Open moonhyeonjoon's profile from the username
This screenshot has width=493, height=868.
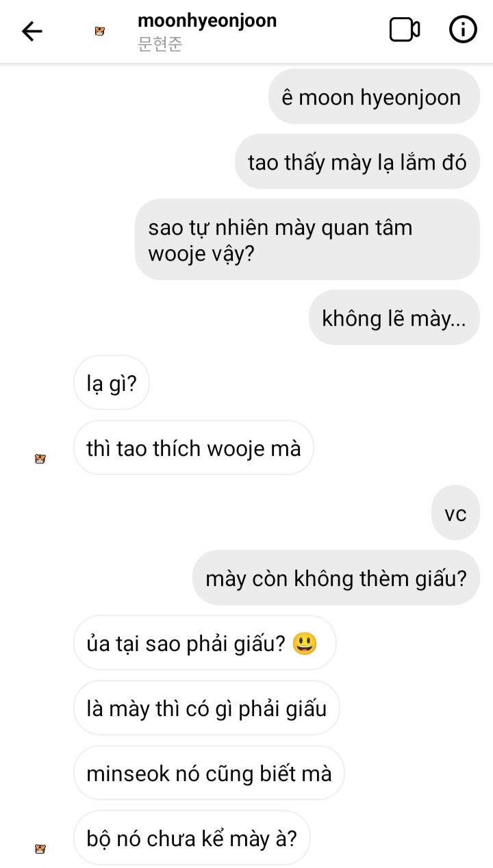pos(207,21)
